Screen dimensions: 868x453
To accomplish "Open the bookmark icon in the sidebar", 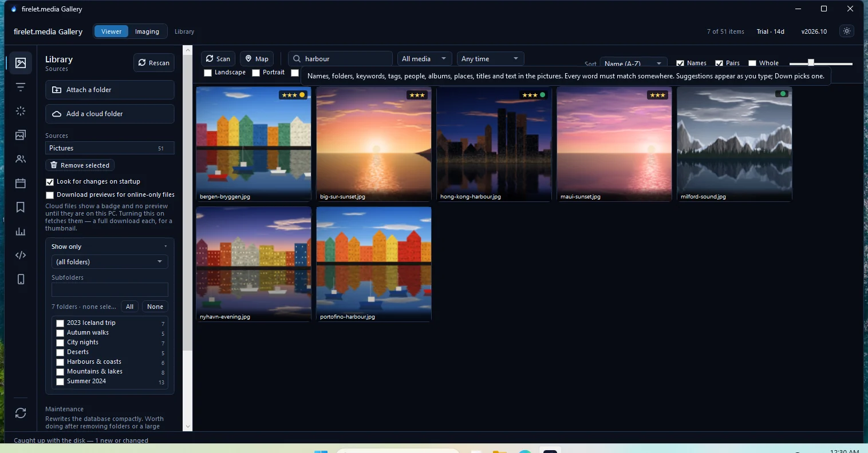I will tap(21, 207).
